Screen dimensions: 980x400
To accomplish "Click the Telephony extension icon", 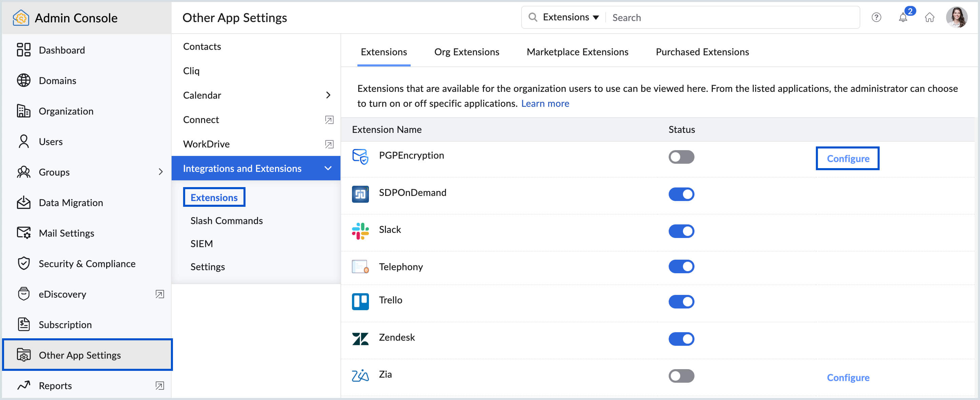I will click(x=360, y=266).
